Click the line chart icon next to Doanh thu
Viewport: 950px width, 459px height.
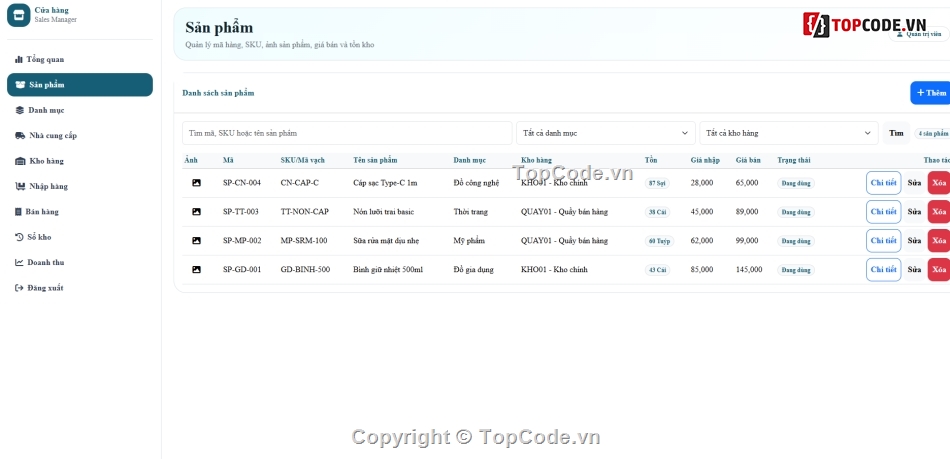[x=19, y=262]
